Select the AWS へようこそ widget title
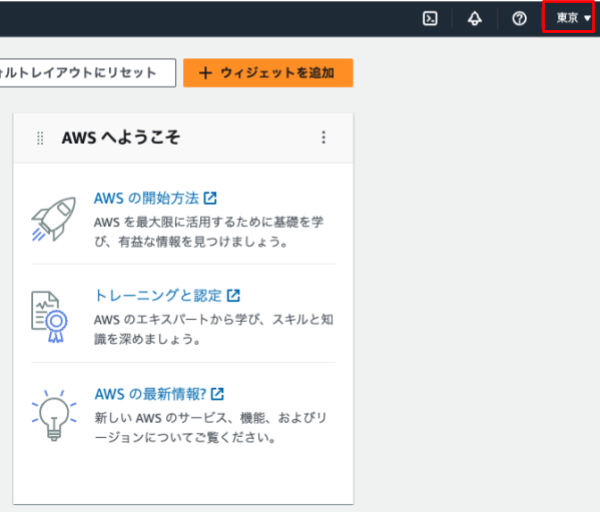 (121, 138)
